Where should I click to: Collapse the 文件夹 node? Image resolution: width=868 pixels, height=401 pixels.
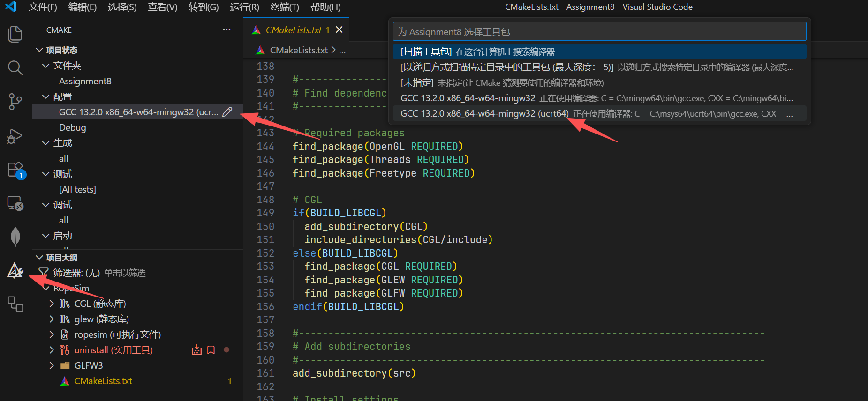[45, 65]
